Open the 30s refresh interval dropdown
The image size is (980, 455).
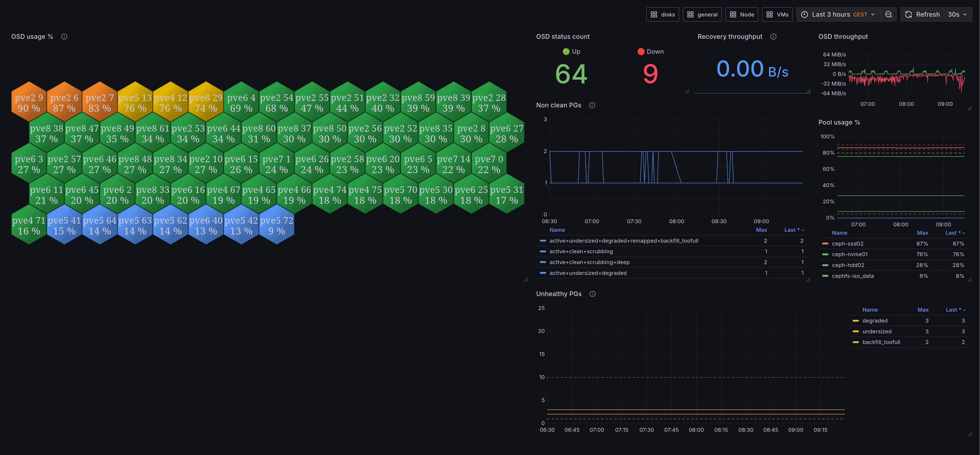[957, 14]
